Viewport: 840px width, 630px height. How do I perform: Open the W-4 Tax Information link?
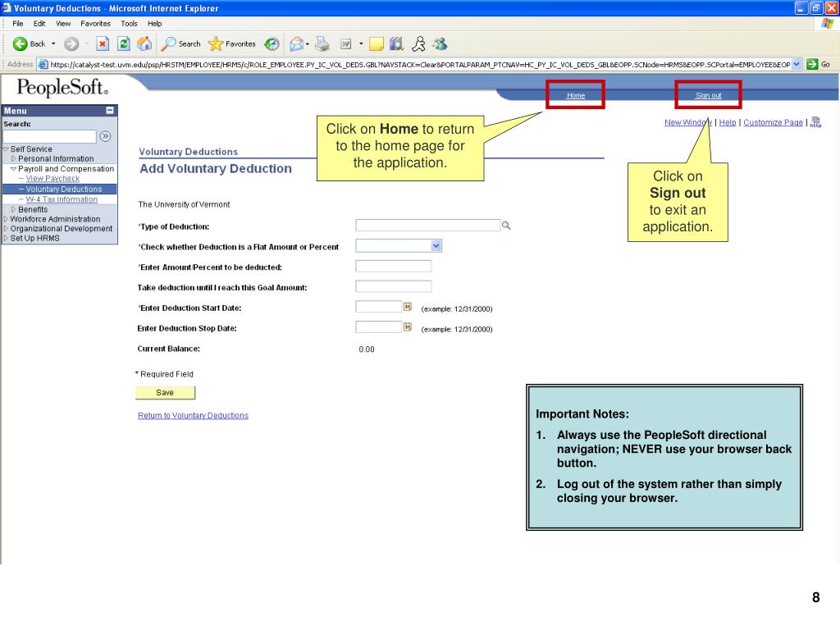[62, 199]
